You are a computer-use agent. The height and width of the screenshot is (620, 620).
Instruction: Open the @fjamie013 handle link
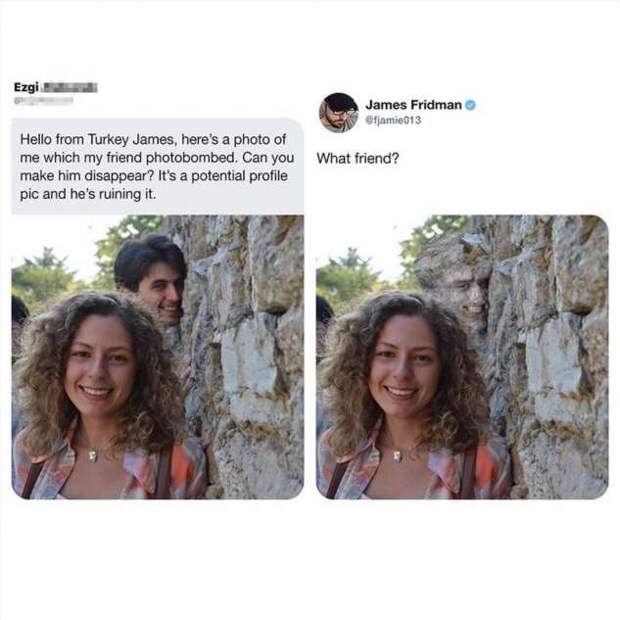point(393,120)
